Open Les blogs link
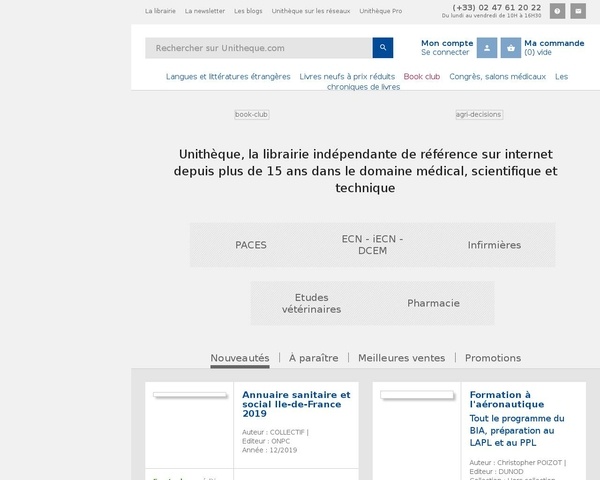This screenshot has width=600, height=480. [248, 11]
